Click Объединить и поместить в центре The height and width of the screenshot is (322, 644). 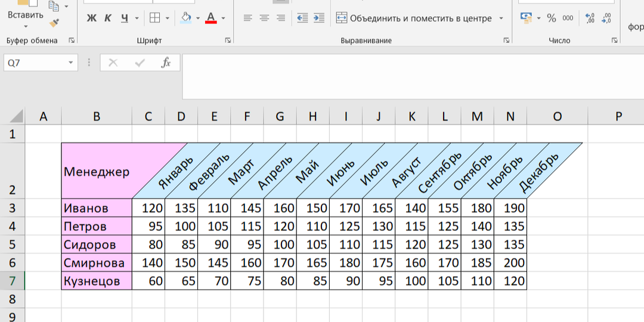coord(414,18)
